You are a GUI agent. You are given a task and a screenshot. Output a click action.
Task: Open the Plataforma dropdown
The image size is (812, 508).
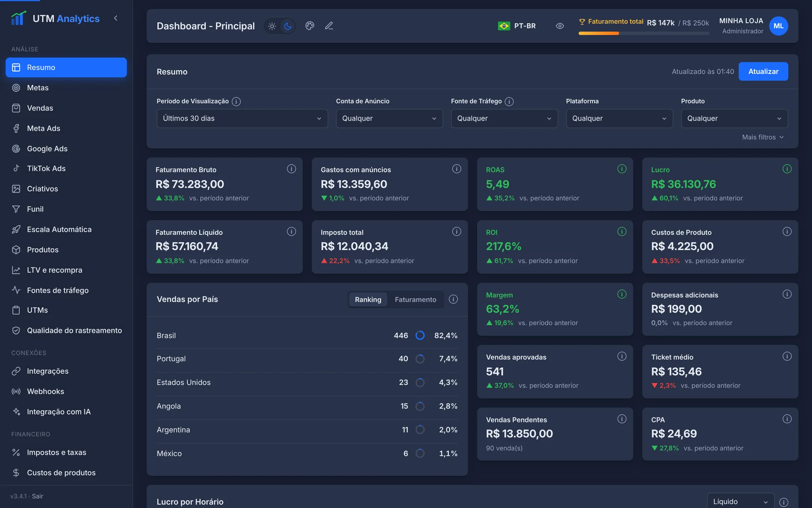tap(619, 118)
